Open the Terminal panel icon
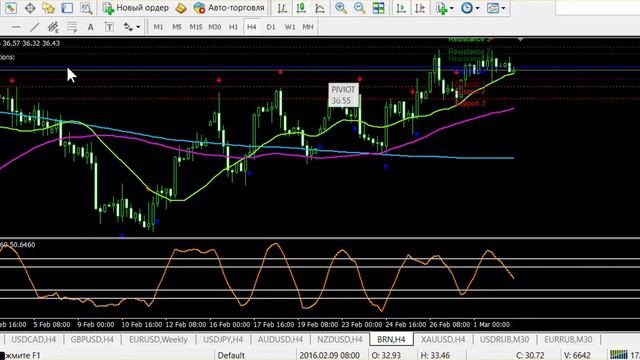 tap(67, 8)
